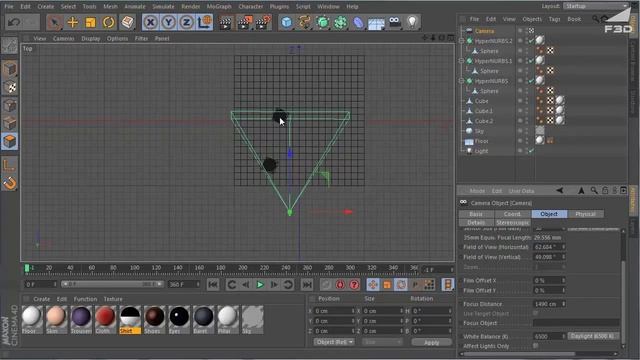Viewport: 640px width, 360px height.
Task: Select the Texture mode icon
Action: 10,87
